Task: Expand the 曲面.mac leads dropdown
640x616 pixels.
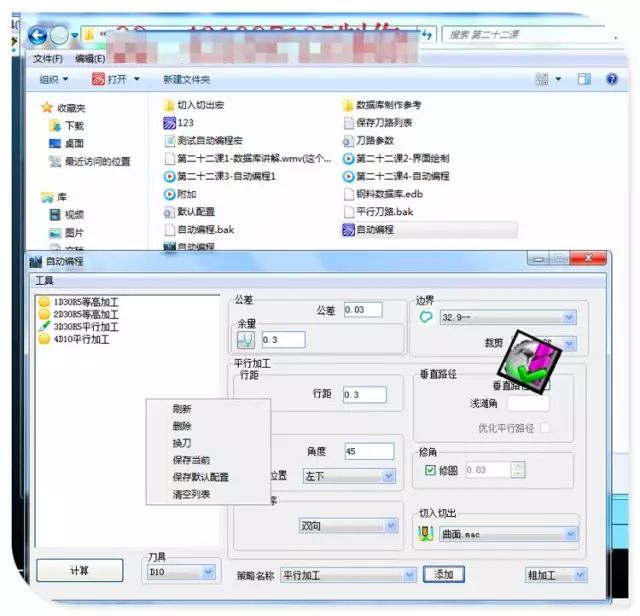Action: [x=570, y=534]
